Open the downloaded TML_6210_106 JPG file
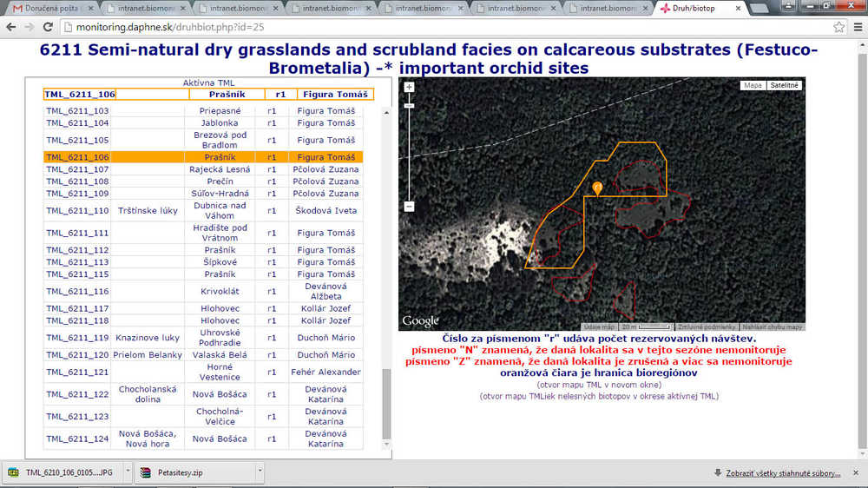Screen dimensions: 868x488 coord(62,472)
